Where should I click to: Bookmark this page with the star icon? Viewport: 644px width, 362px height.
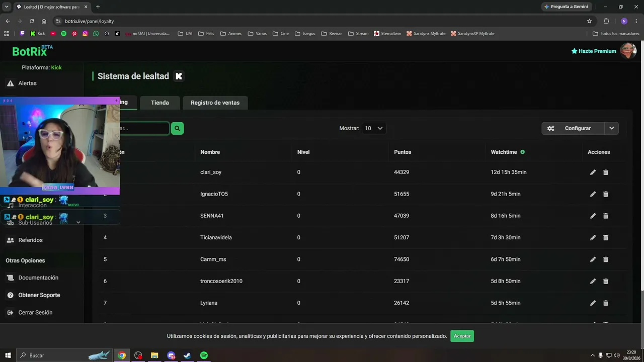click(x=589, y=21)
